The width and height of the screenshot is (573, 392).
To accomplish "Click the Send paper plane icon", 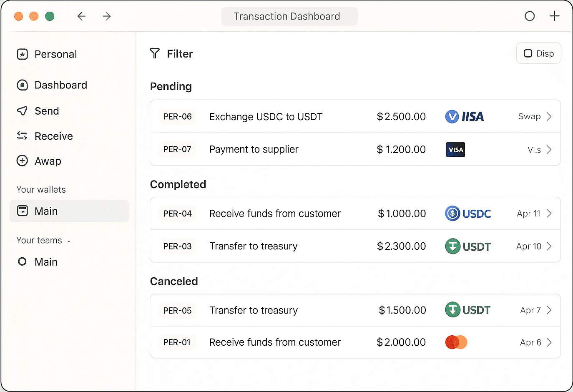I will (x=22, y=111).
